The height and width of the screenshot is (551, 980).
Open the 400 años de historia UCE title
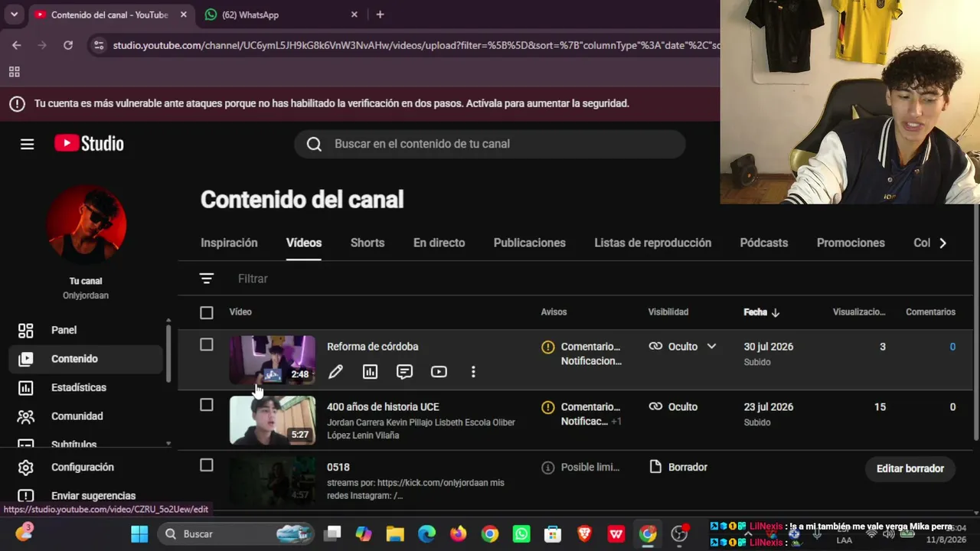click(x=383, y=407)
